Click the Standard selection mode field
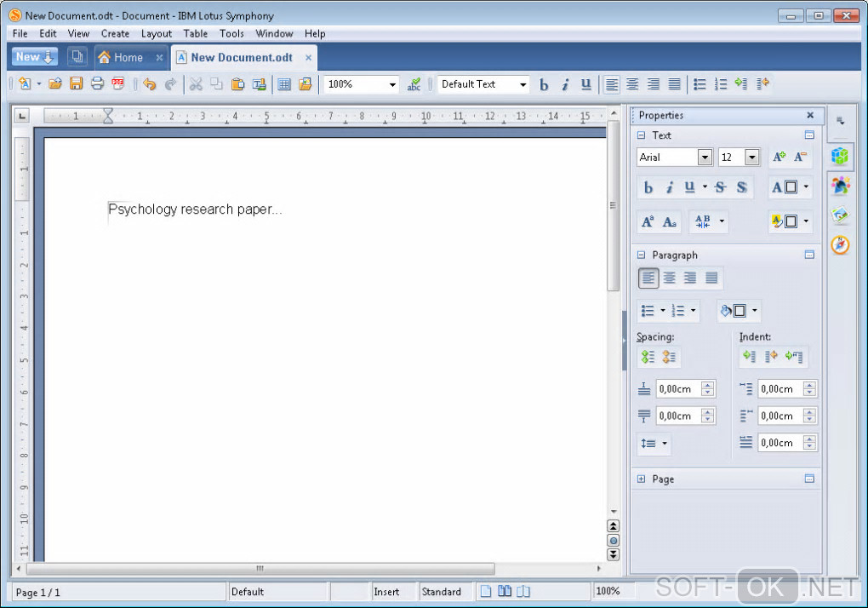The image size is (868, 608). coord(444,592)
